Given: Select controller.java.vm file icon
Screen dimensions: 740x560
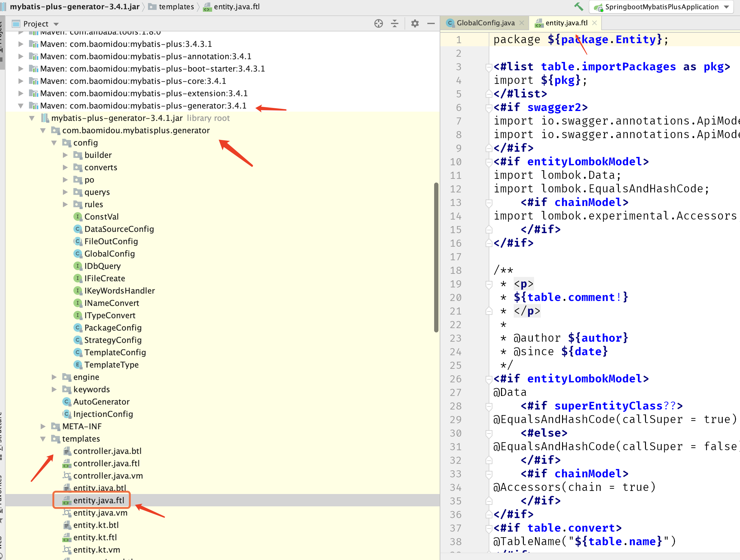Looking at the screenshot, I should [x=67, y=476].
